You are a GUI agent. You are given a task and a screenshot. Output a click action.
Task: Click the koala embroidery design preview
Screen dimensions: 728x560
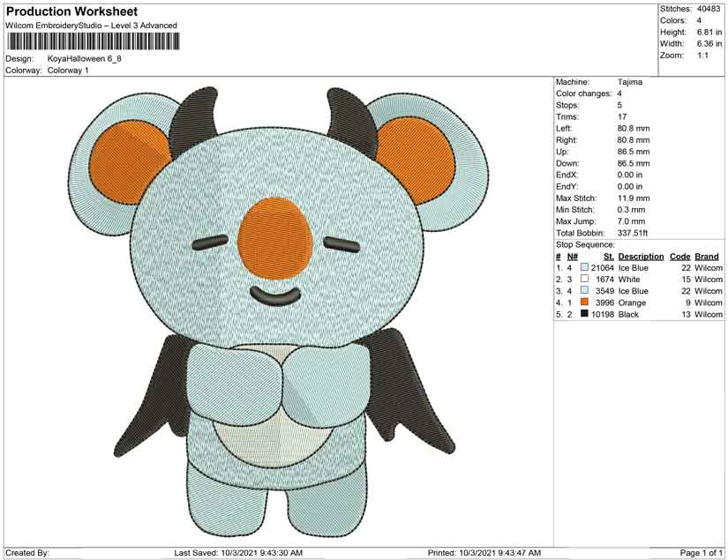279,310
